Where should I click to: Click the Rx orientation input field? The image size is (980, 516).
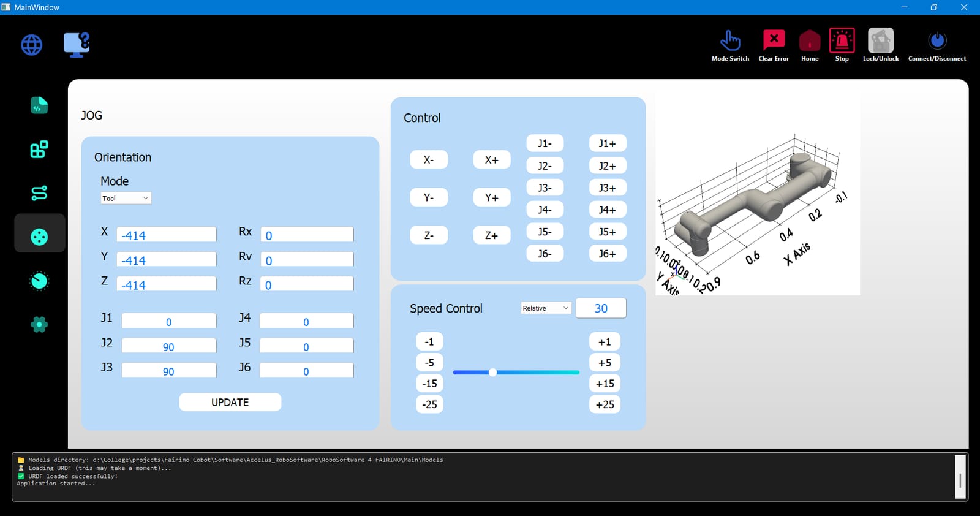[x=307, y=235]
